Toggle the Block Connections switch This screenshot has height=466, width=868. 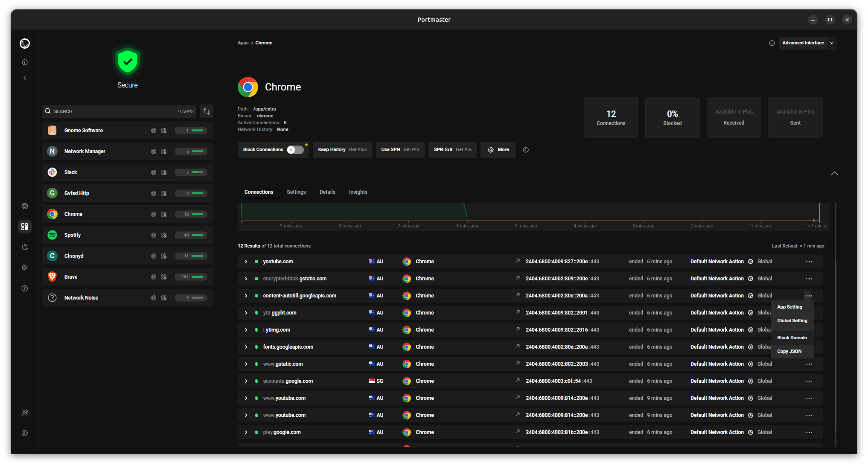coord(295,150)
